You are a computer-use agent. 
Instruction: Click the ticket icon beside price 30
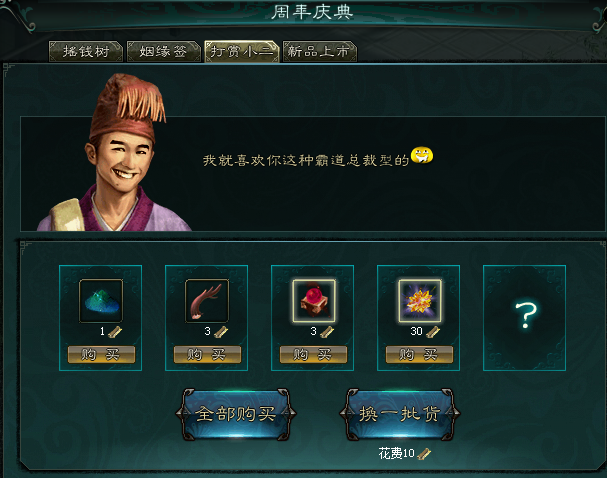(x=433, y=332)
